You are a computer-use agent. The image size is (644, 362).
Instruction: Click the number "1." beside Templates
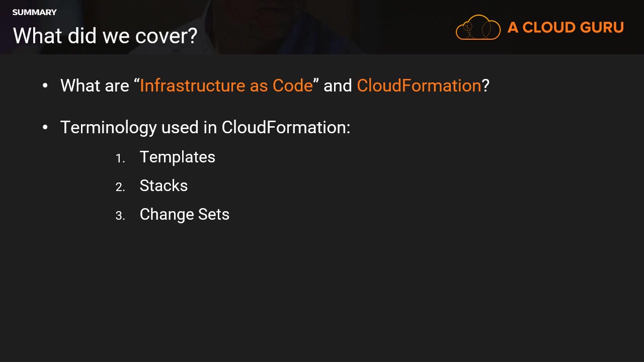(120, 158)
